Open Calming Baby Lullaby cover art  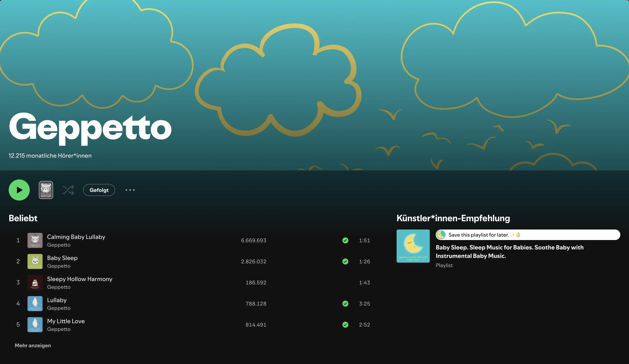click(35, 240)
